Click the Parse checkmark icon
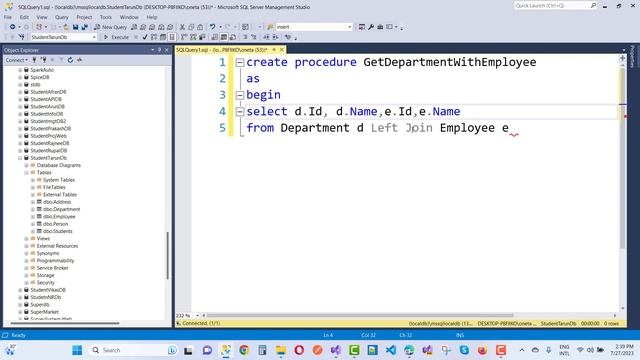The height and width of the screenshot is (360, 640). 145,37
